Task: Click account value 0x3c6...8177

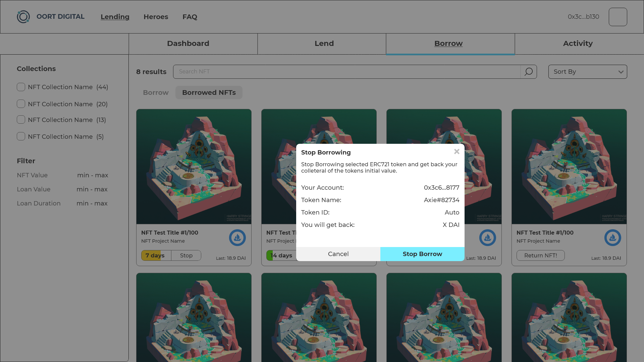Action: [x=441, y=188]
